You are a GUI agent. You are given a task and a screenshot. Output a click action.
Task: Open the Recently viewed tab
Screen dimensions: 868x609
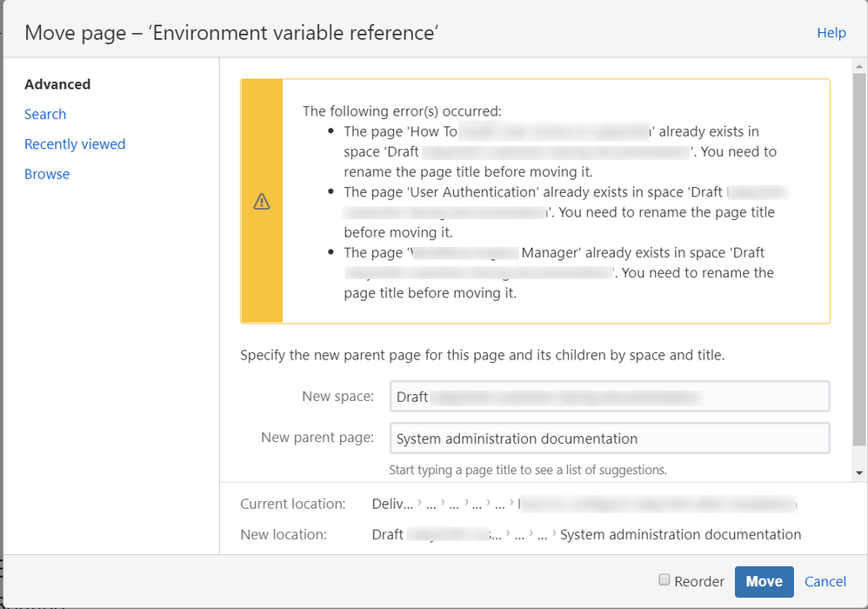(75, 144)
